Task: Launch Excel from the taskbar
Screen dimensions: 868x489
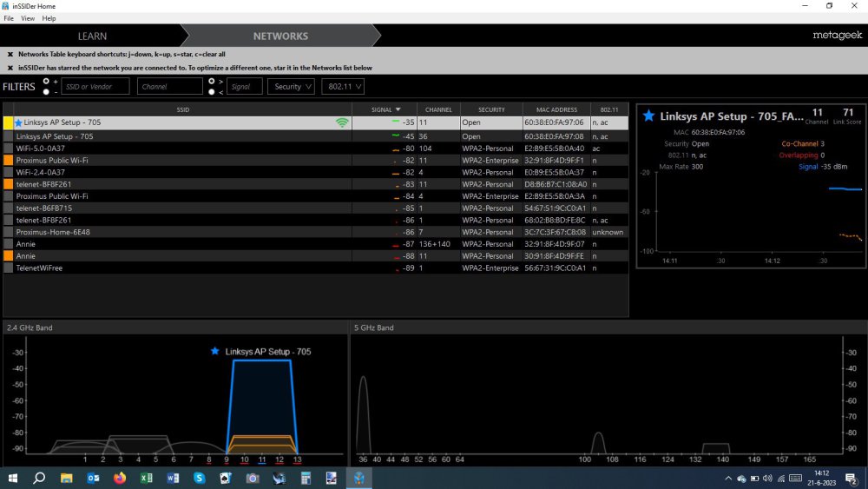Action: [x=146, y=478]
